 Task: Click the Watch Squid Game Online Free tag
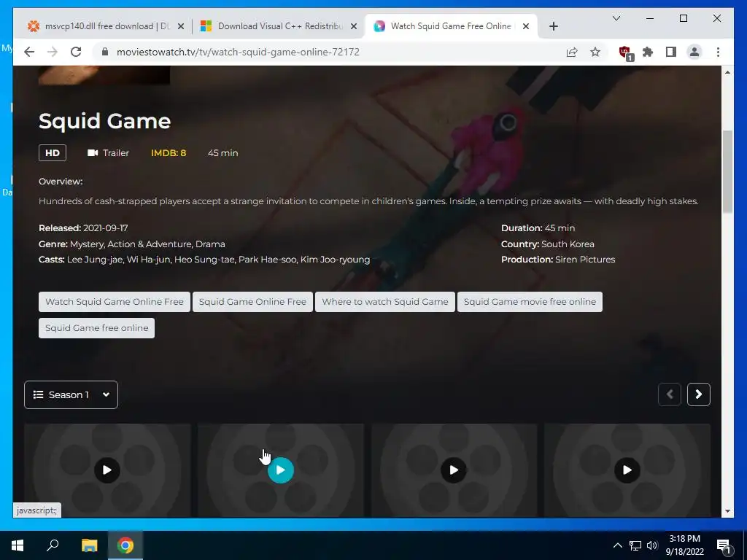click(x=115, y=302)
